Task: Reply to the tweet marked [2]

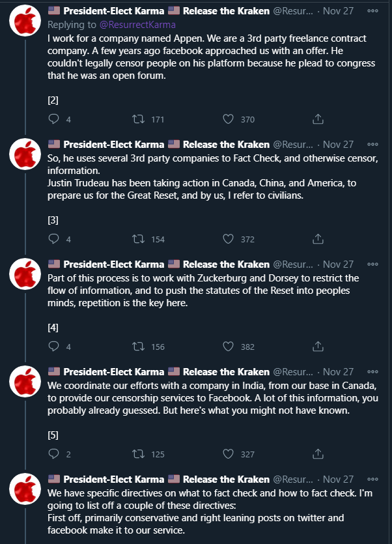Action: point(55,119)
